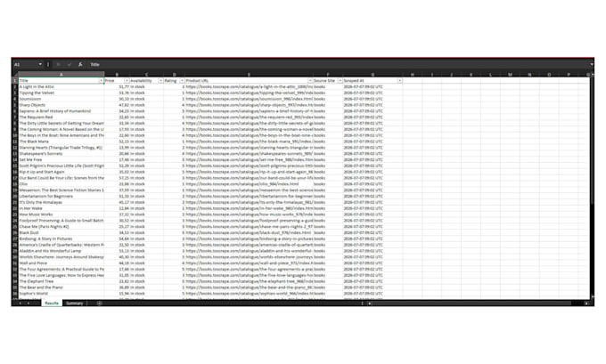Viewport: 606px width, 364px height.
Task: Select cell 'In Her Wake'
Action: tap(61, 208)
